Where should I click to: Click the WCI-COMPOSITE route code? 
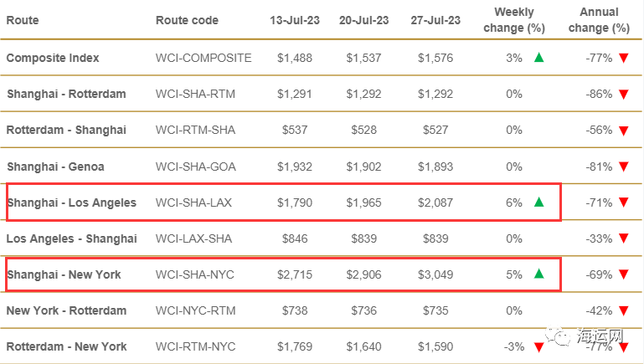click(x=204, y=58)
